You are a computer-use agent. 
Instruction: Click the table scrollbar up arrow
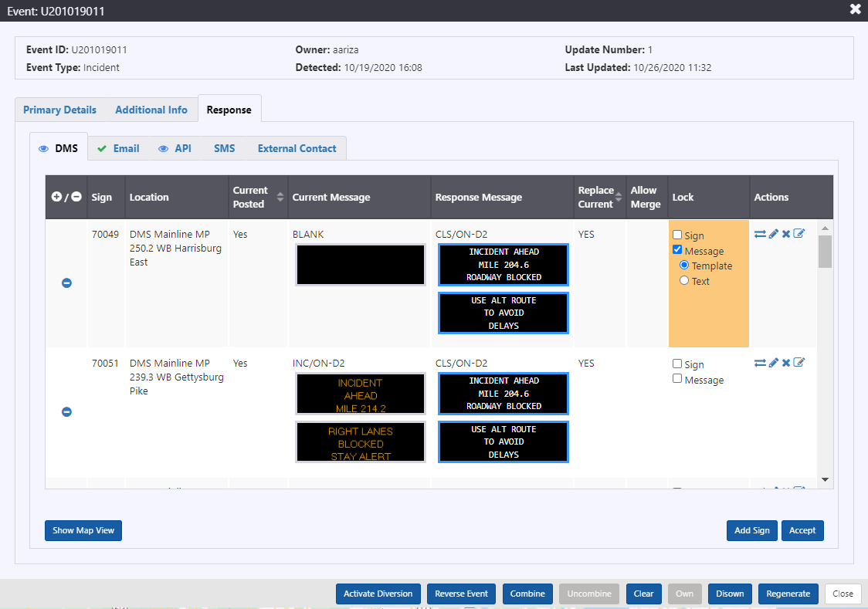825,228
